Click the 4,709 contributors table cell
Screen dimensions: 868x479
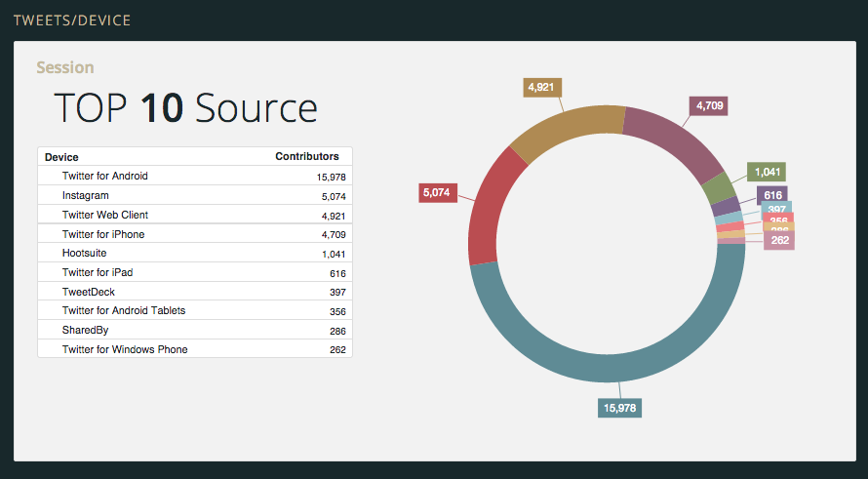[x=334, y=235]
